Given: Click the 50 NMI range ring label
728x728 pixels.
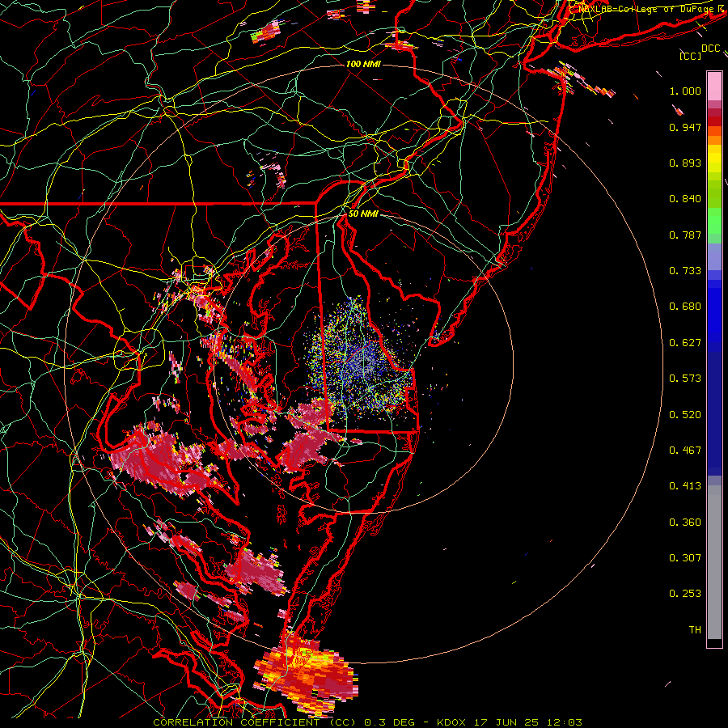Looking at the screenshot, I should tap(363, 214).
